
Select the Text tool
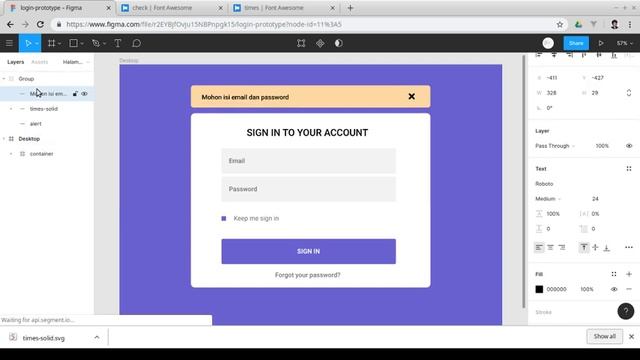pyautogui.click(x=118, y=43)
